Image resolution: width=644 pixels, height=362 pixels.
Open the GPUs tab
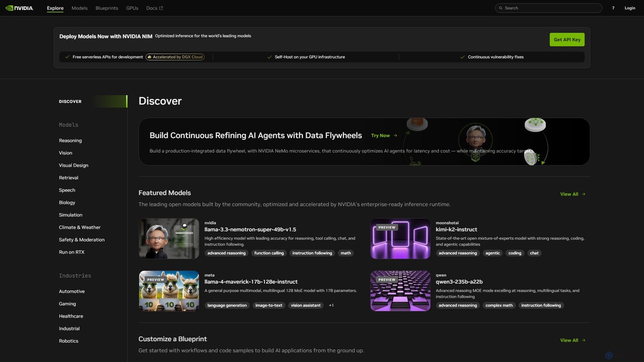(132, 8)
